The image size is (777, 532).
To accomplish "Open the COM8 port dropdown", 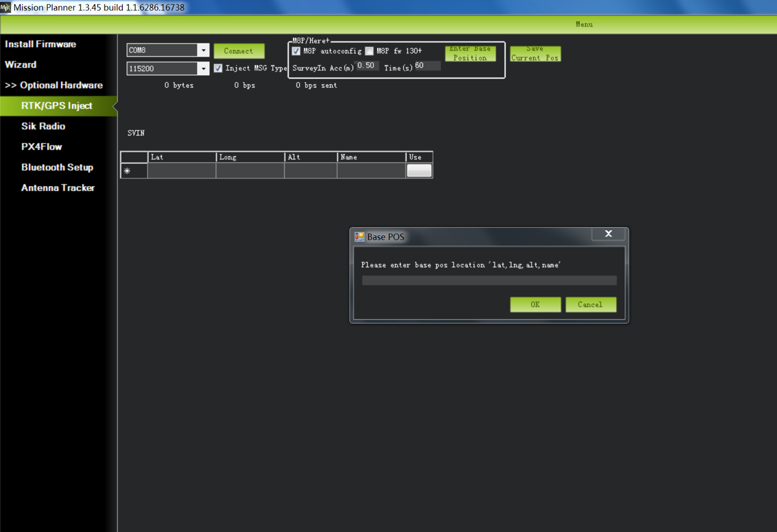I will coord(203,50).
